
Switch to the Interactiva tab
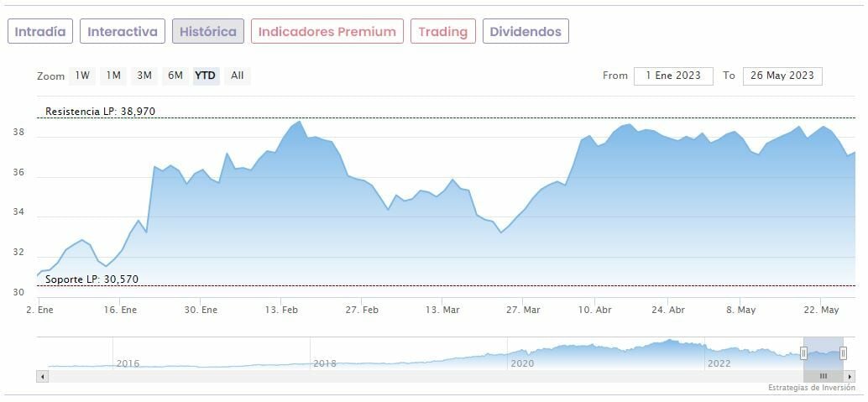(x=123, y=32)
